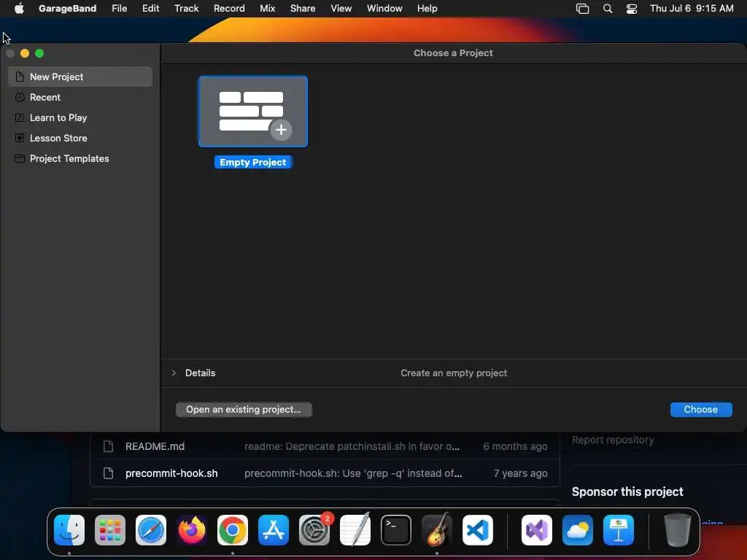Open the Window menu
The width and height of the screenshot is (747, 560).
click(x=384, y=8)
